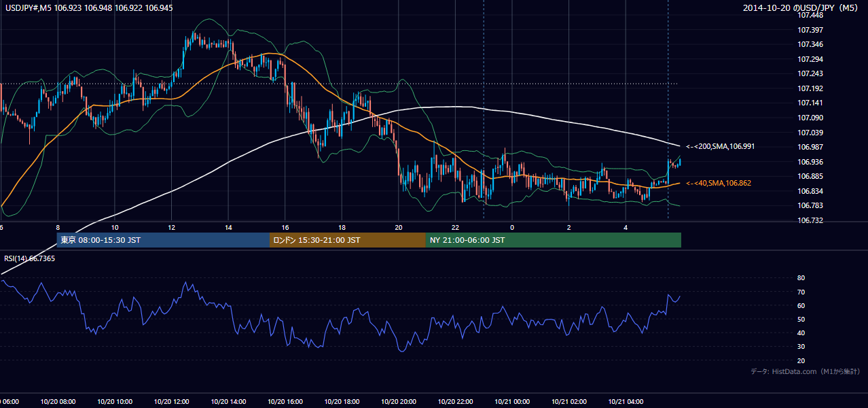Click hour label 12 under price chart
The image size is (868, 408).
click(172, 228)
